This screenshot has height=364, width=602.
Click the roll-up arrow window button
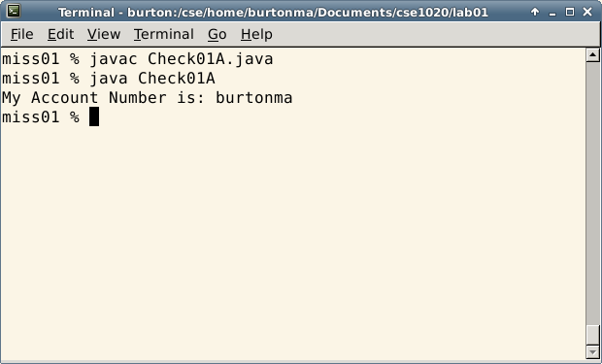(x=535, y=12)
